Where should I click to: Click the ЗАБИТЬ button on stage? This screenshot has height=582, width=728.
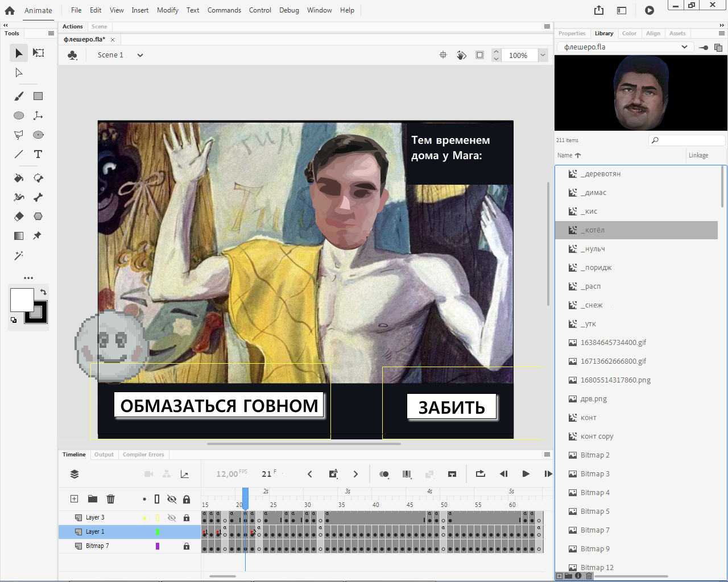point(452,407)
